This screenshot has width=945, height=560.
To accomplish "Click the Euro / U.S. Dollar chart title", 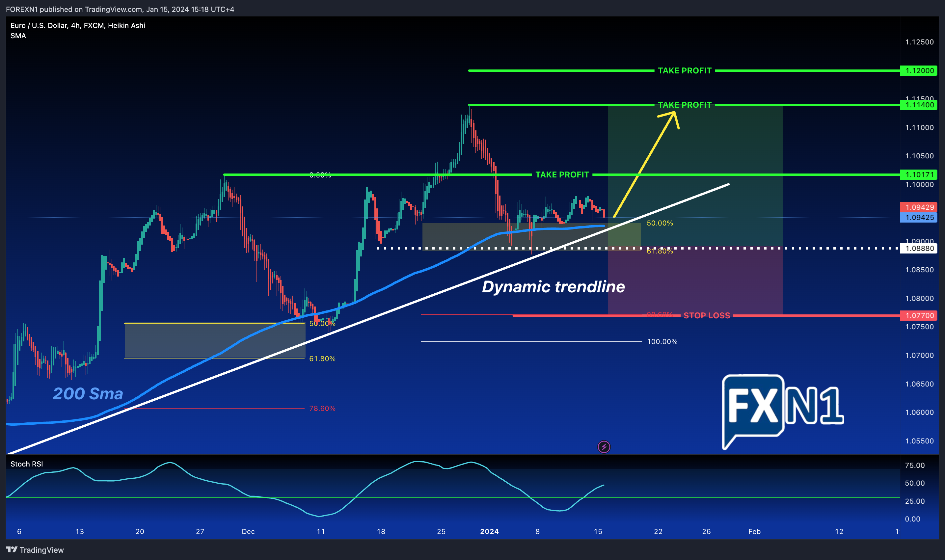I will [78, 25].
